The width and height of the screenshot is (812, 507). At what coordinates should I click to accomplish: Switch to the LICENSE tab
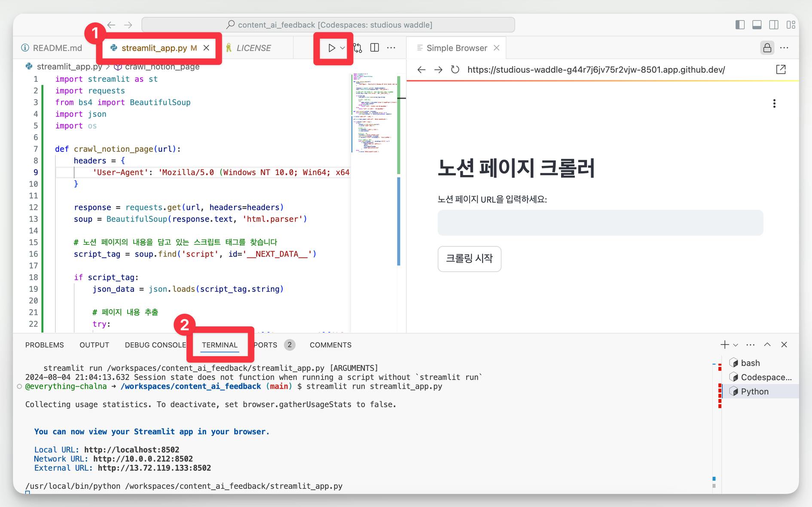point(253,48)
